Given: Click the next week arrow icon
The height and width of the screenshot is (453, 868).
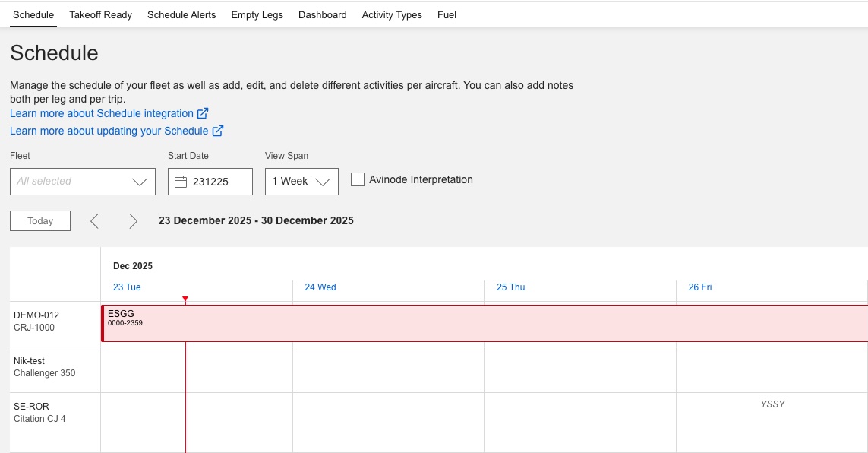Looking at the screenshot, I should tap(133, 221).
